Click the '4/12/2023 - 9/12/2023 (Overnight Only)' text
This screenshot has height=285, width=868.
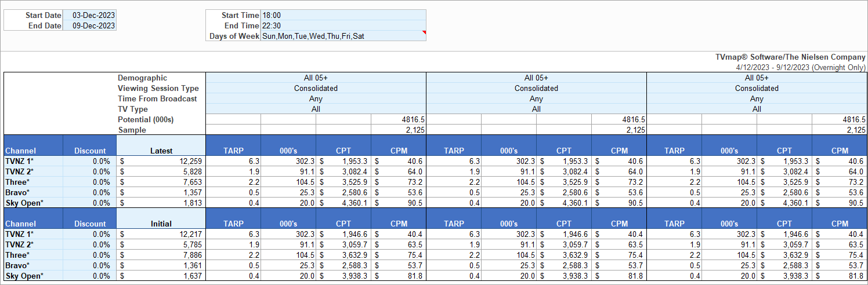coord(800,67)
